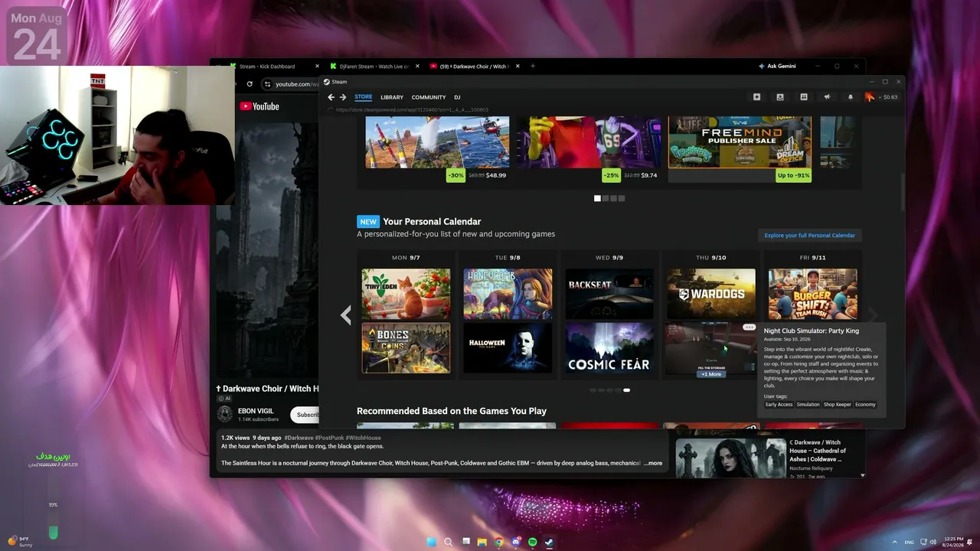This screenshot has height=551, width=980.
Task: Show hidden system tray icons chevron
Action: [895, 542]
